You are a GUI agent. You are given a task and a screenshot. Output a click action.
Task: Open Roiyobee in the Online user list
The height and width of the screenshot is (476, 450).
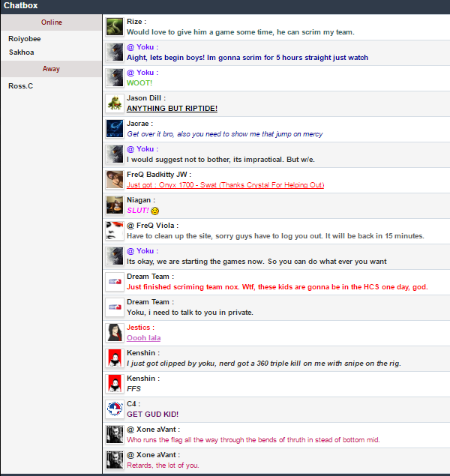(x=25, y=39)
